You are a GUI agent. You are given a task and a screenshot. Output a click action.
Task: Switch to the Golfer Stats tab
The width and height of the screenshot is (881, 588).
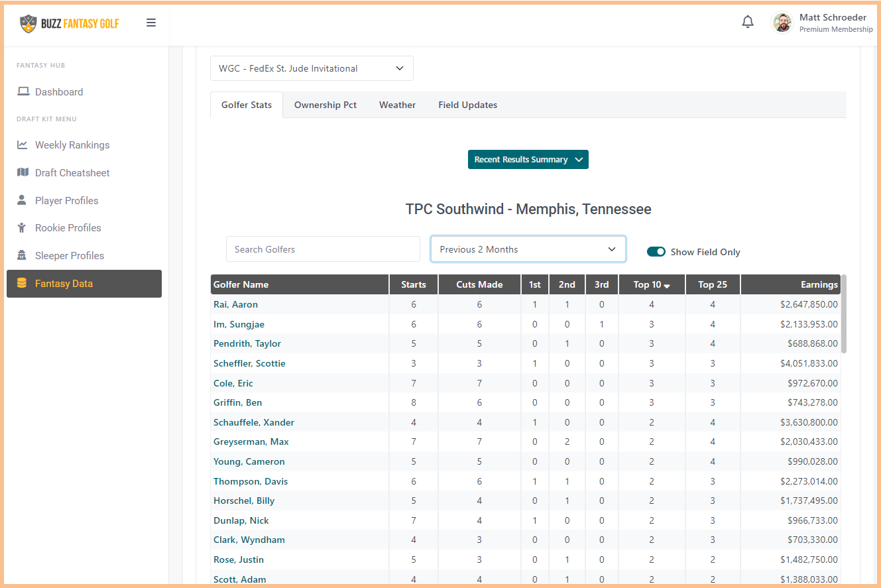tap(247, 105)
